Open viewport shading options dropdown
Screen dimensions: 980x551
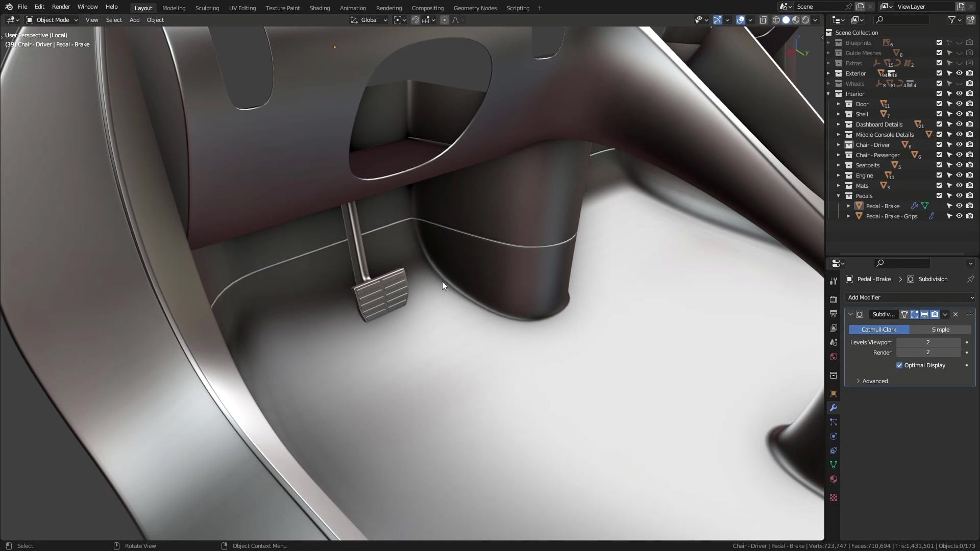pos(816,20)
